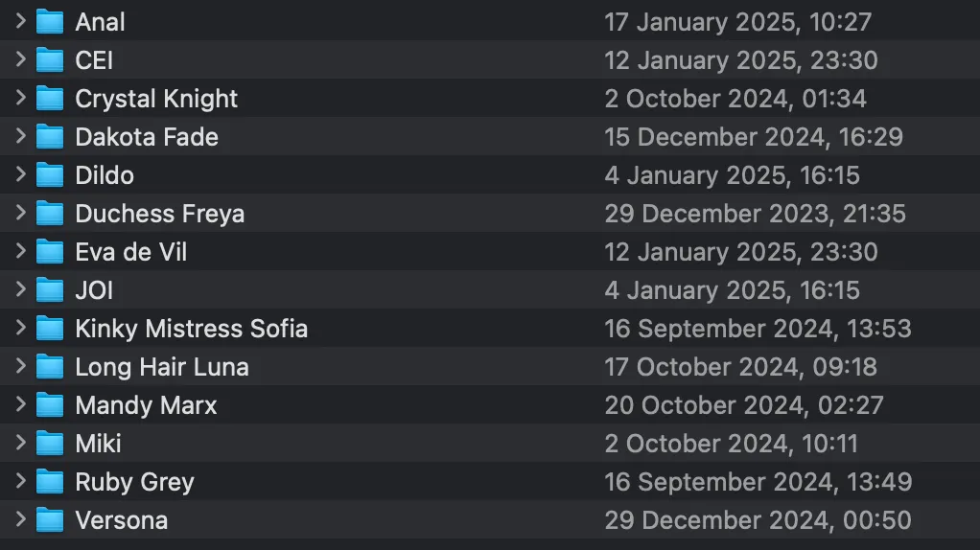The image size is (980, 550).
Task: Click the Long Hair Luna folder icon
Action: pos(50,367)
